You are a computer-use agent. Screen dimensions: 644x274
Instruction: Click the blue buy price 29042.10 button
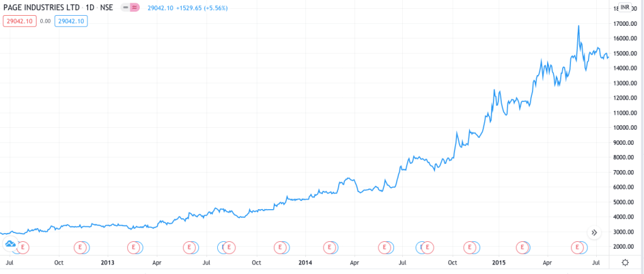click(71, 21)
